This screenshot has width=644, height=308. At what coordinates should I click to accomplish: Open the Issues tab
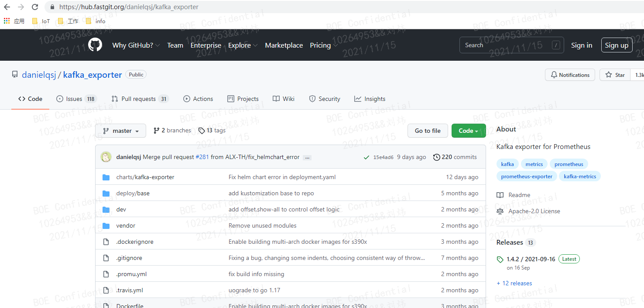[76, 99]
